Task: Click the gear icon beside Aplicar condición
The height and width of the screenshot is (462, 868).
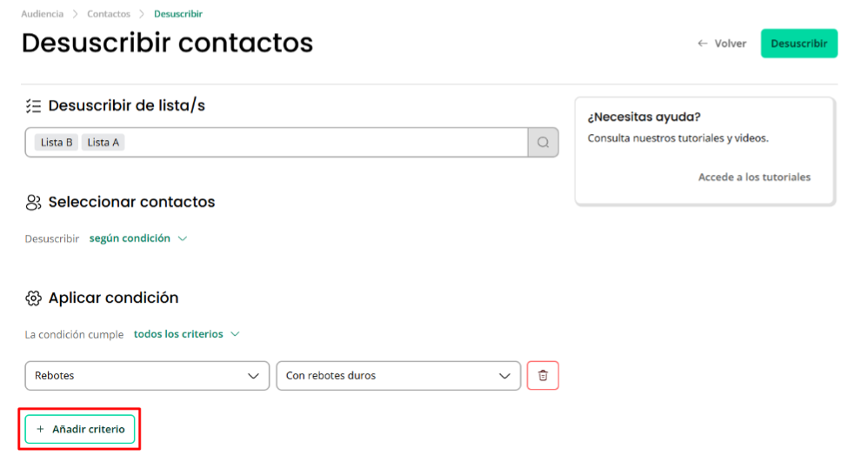Action: [33, 298]
